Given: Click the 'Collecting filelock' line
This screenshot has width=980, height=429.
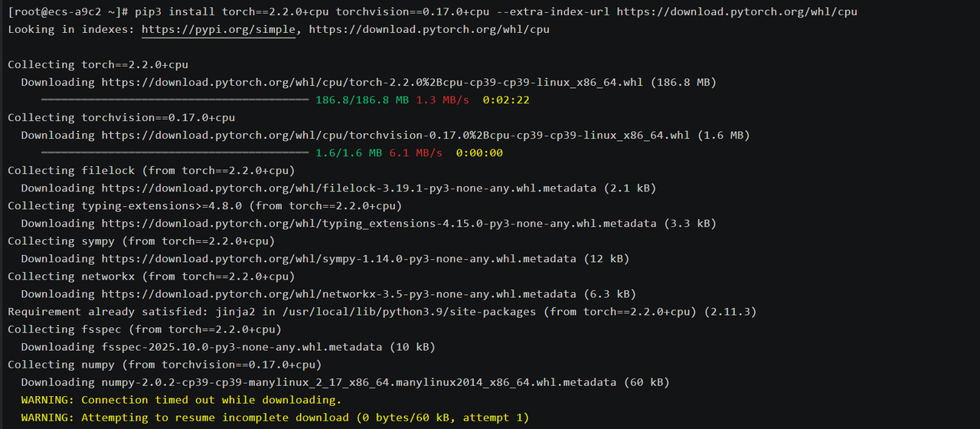Looking at the screenshot, I should pos(152,171).
